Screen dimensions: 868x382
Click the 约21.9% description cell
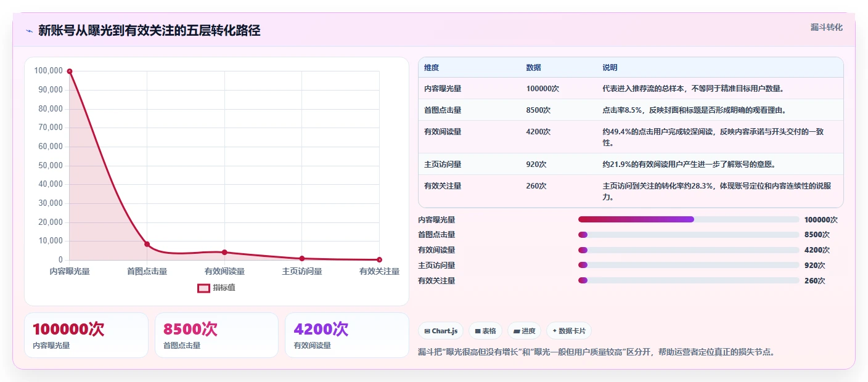coord(719,165)
